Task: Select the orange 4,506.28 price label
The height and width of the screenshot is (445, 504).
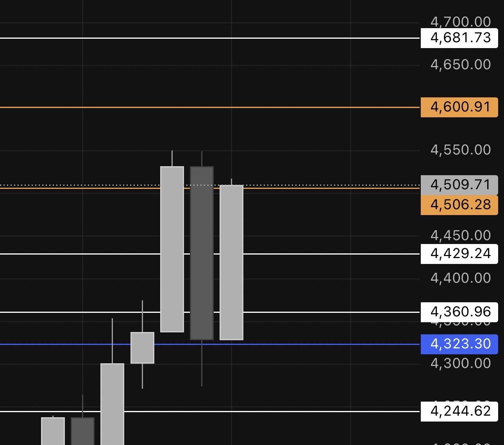Action: click(459, 205)
